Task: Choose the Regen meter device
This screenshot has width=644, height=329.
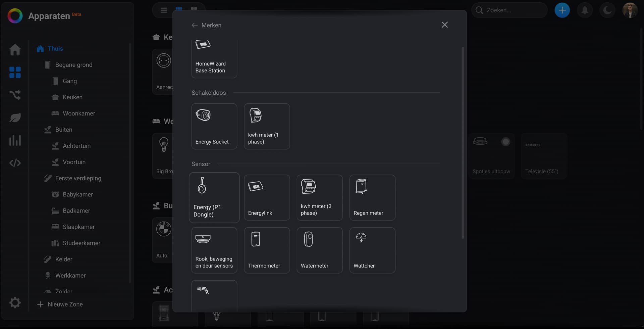Action: click(x=372, y=198)
